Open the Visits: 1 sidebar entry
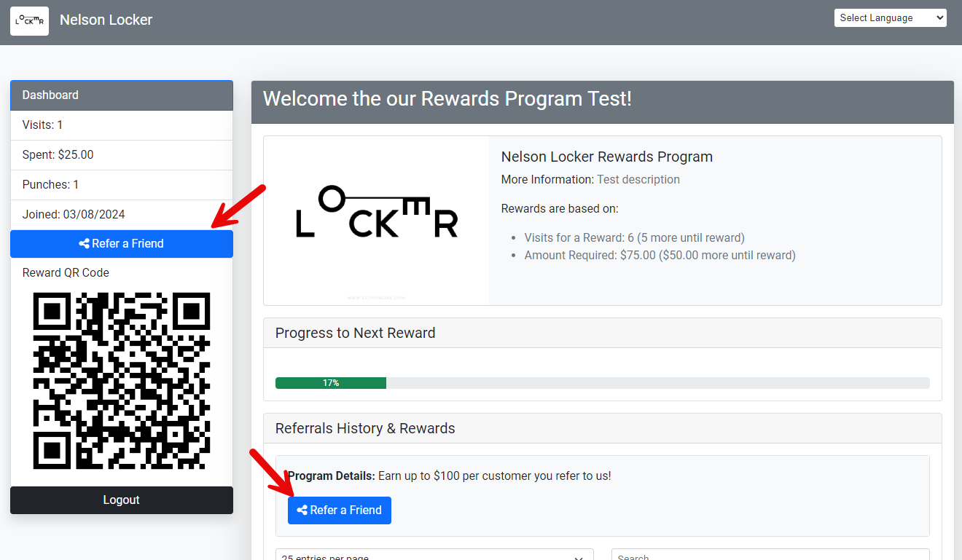Image resolution: width=962 pixels, height=560 pixels. tap(121, 125)
